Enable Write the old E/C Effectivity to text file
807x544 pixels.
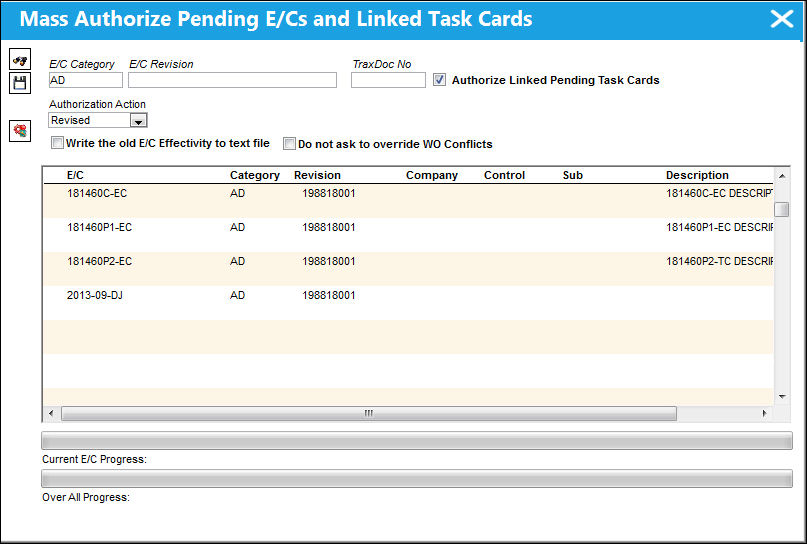57,143
